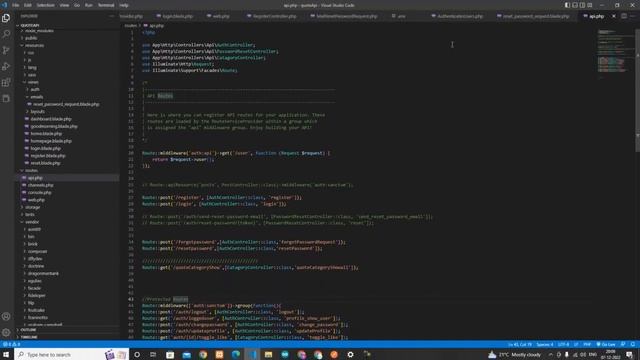This screenshot has width=640, height=360.
Task: Expand the lang folder
Action: [x=32, y=67]
